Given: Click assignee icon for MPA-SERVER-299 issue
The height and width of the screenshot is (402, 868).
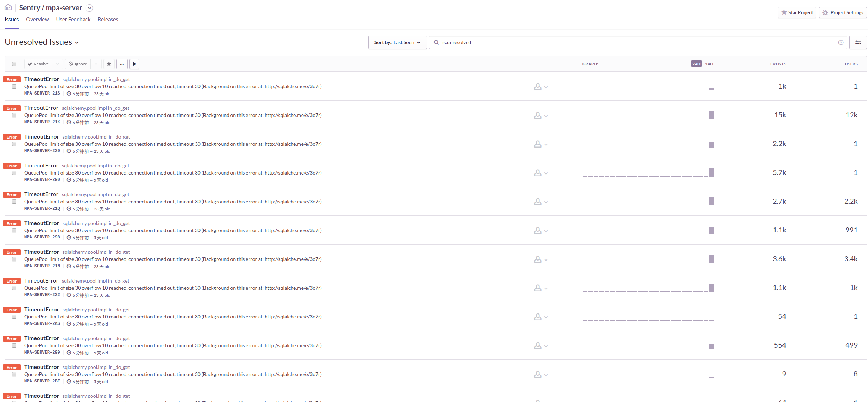Looking at the screenshot, I should tap(538, 345).
